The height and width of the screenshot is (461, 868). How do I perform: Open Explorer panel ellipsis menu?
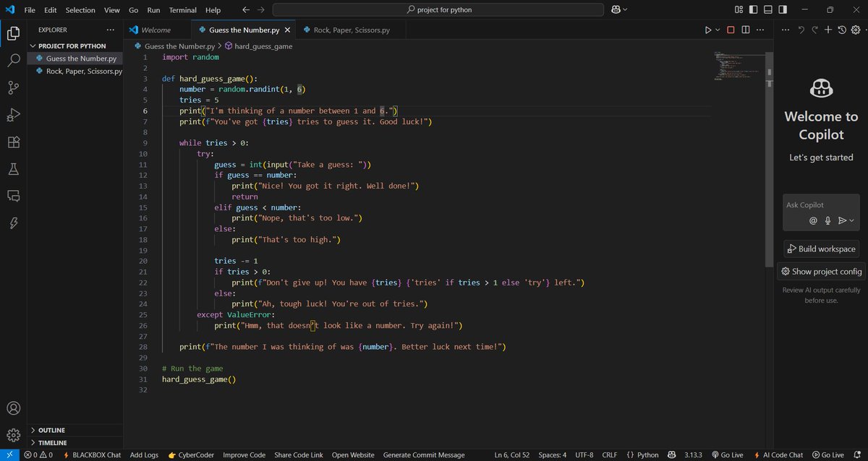point(110,30)
